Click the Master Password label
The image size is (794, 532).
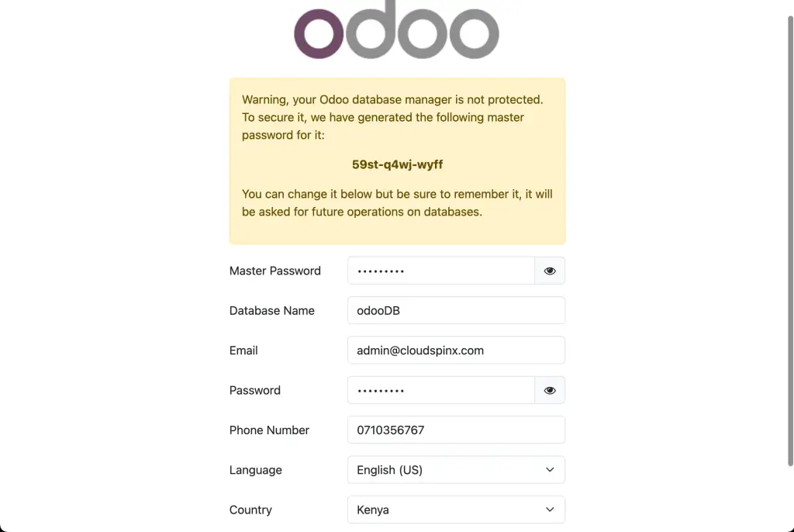tap(275, 271)
